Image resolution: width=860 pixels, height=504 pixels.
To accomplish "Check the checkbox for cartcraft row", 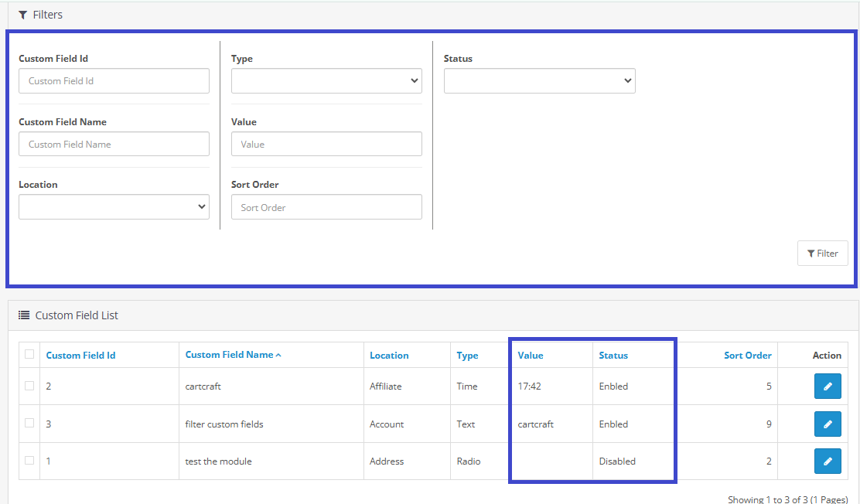I will point(29,386).
